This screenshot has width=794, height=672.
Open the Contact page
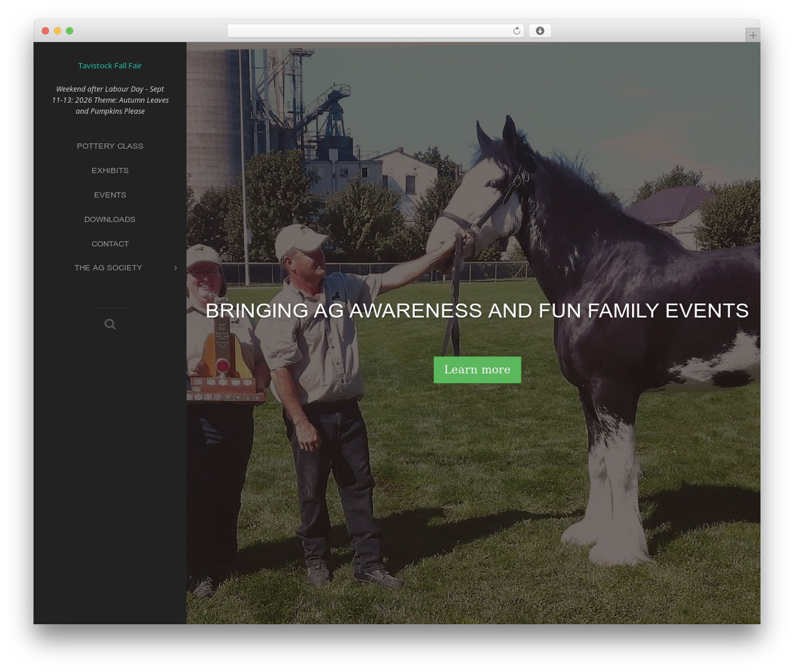[110, 244]
